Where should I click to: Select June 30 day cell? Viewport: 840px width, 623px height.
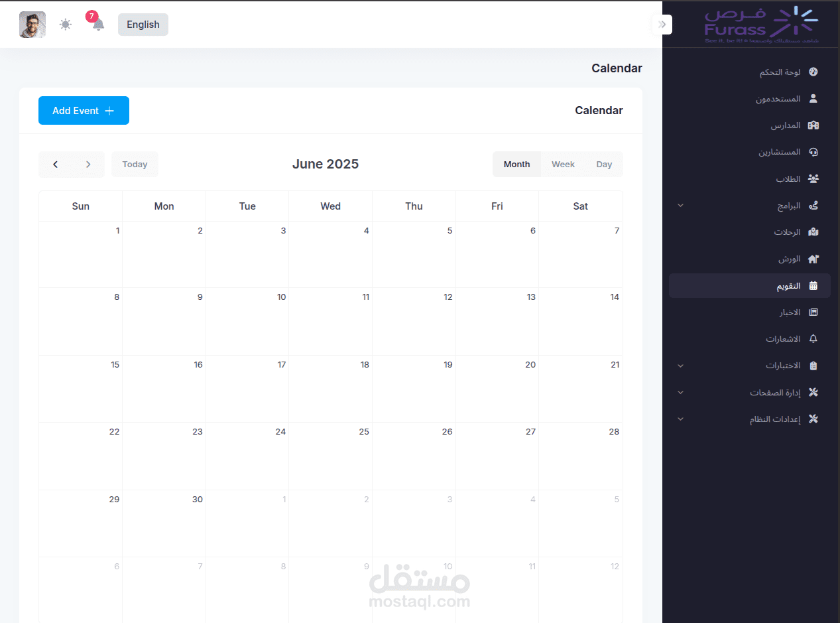coord(164,523)
